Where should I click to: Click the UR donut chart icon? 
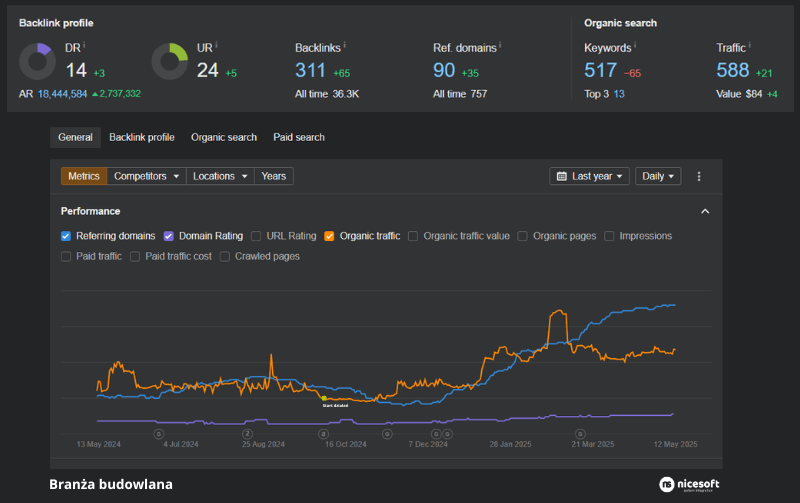170,62
